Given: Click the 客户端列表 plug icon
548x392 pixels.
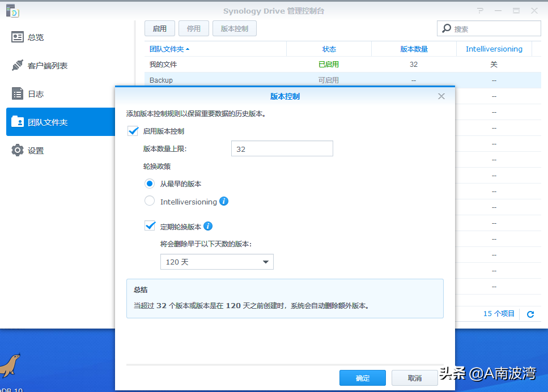Looking at the screenshot, I should [x=17, y=65].
